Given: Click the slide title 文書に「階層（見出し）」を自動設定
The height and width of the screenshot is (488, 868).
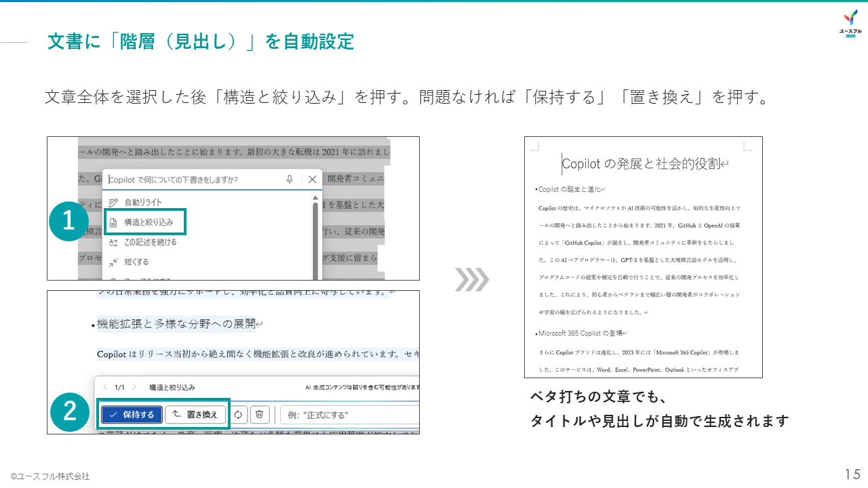Looking at the screenshot, I should click(x=201, y=41).
